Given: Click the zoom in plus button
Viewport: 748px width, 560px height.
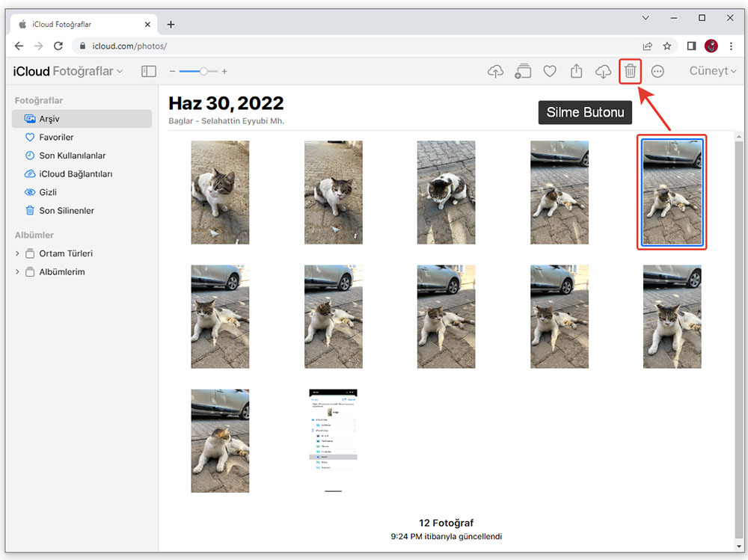Looking at the screenshot, I should click(x=224, y=71).
